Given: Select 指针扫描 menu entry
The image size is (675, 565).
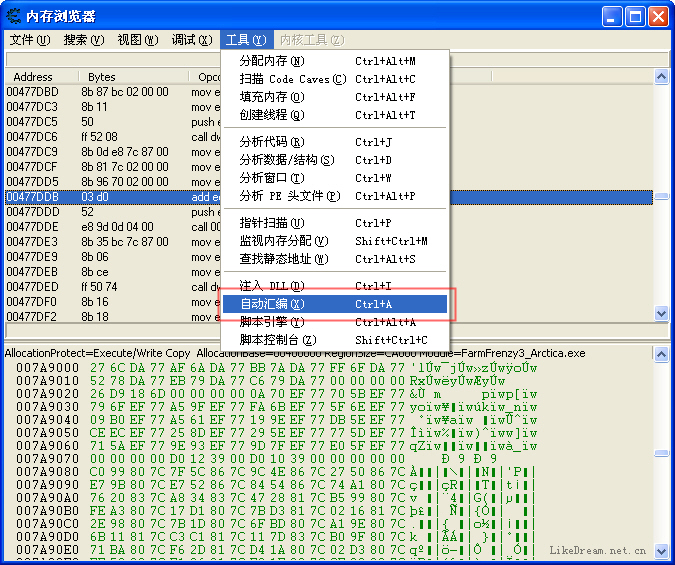Looking at the screenshot, I should point(335,223).
